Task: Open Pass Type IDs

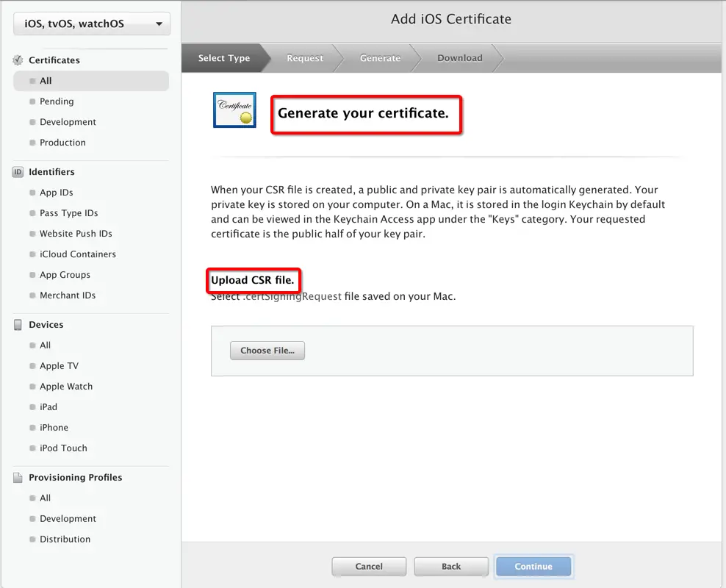Action: [x=68, y=213]
